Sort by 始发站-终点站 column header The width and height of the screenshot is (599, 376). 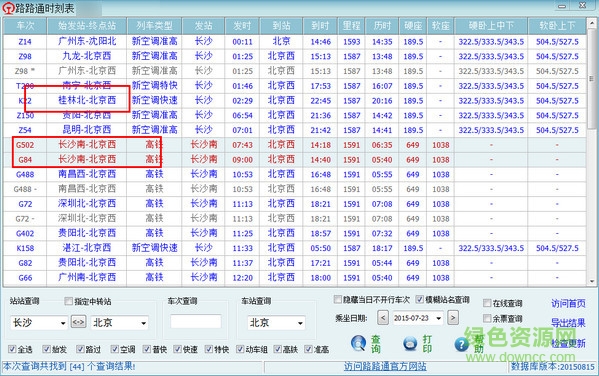87,26
